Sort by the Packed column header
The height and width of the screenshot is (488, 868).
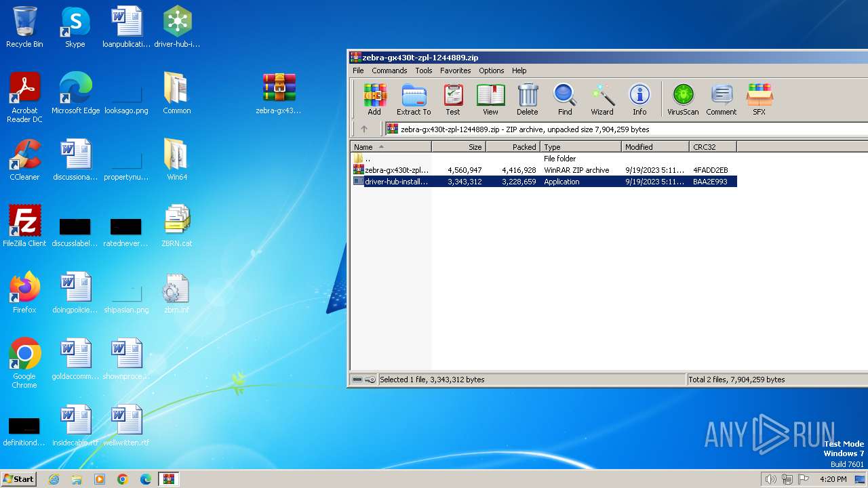[x=513, y=146]
